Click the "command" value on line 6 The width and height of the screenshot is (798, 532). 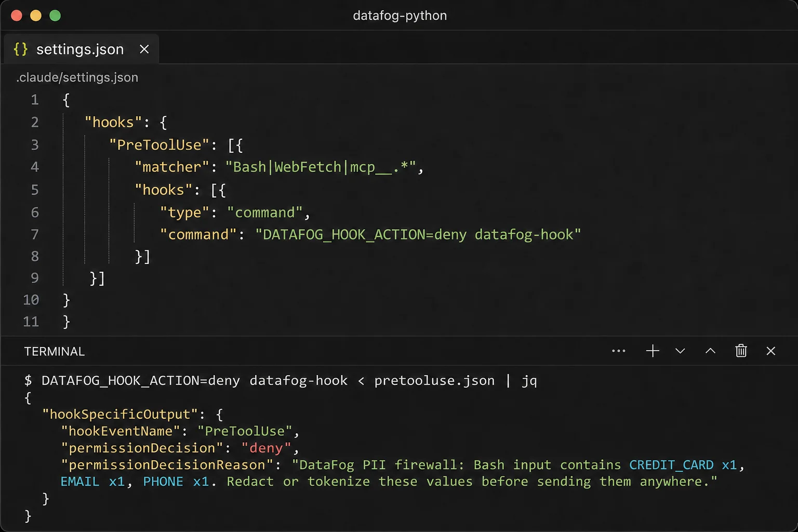coord(265,212)
